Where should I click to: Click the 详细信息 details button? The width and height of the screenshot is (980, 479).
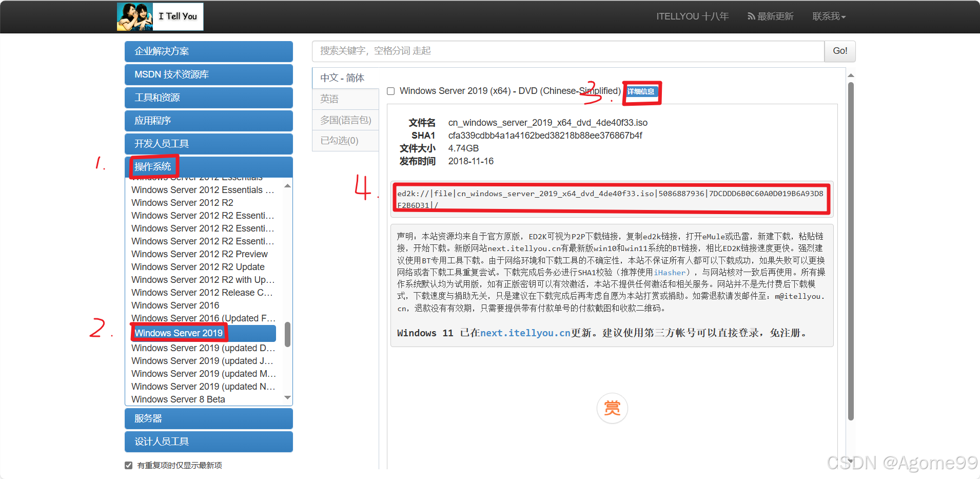641,91
